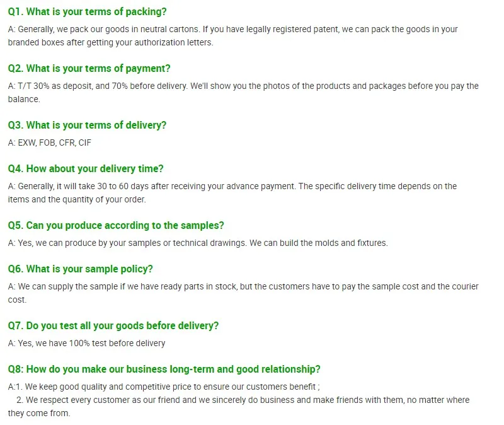504x425 pixels.
Task: Select the Q6 sample policy question
Action: pos(80,269)
